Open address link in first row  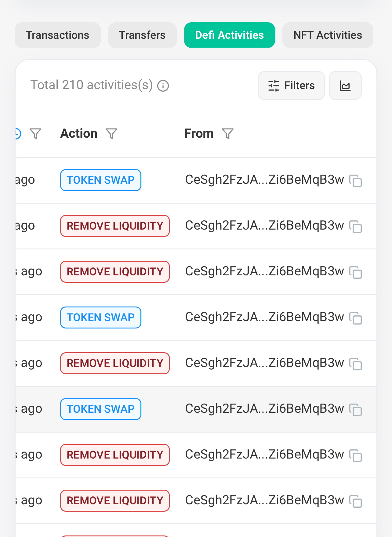click(x=264, y=180)
